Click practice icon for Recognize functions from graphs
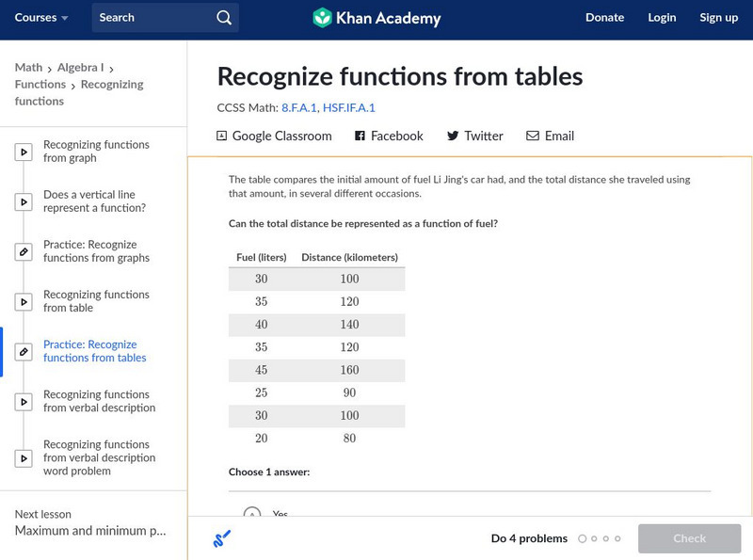Viewport: 753px width, 560px height. coord(24,251)
